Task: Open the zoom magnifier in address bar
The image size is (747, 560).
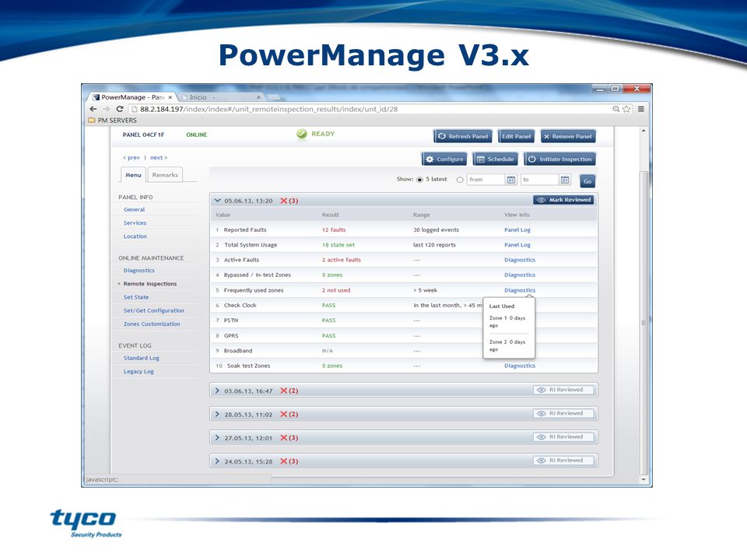Action: click(x=616, y=109)
